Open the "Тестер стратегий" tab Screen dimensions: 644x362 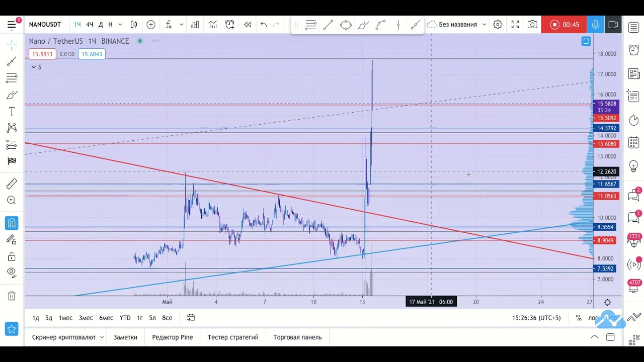click(233, 337)
